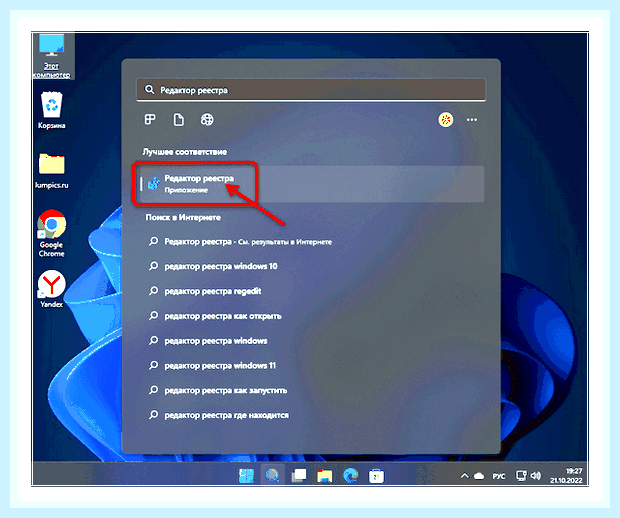The height and width of the screenshot is (518, 620).
Task: Select suggestion 'редактор реестра как открыть'
Action: pyautogui.click(x=215, y=316)
